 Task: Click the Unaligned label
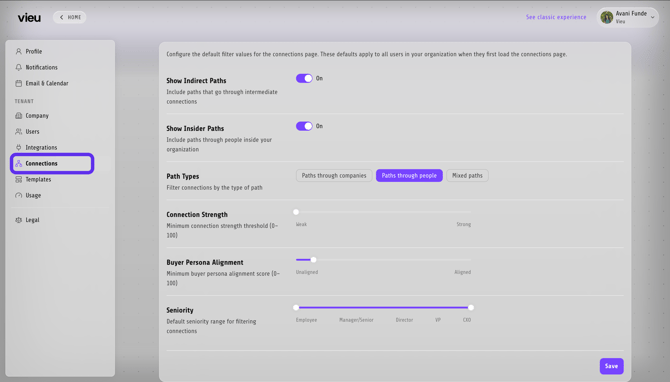click(307, 272)
